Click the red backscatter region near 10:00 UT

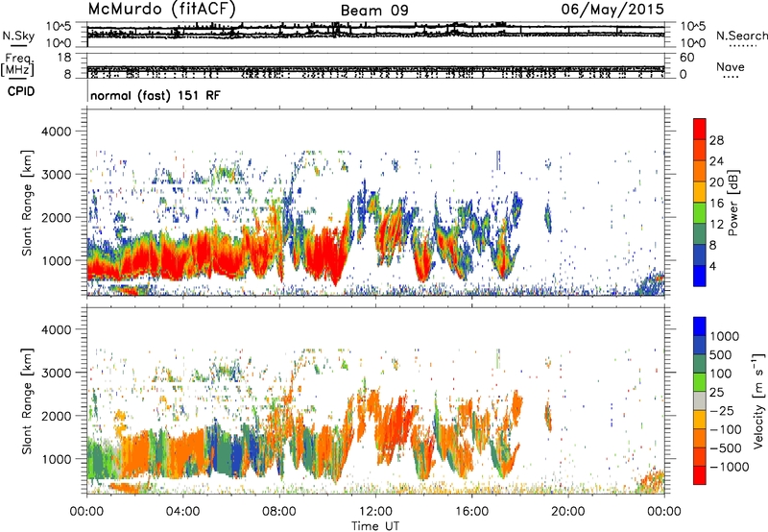point(325,254)
